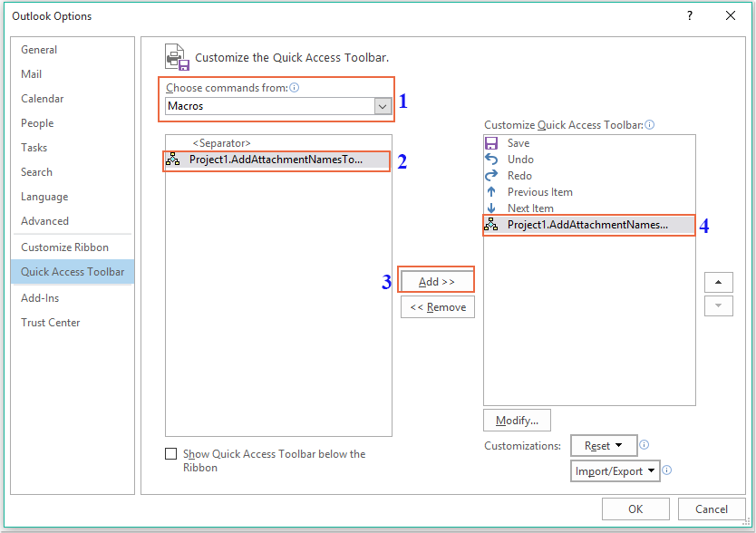
Task: Select the Redo command icon
Action: point(490,175)
